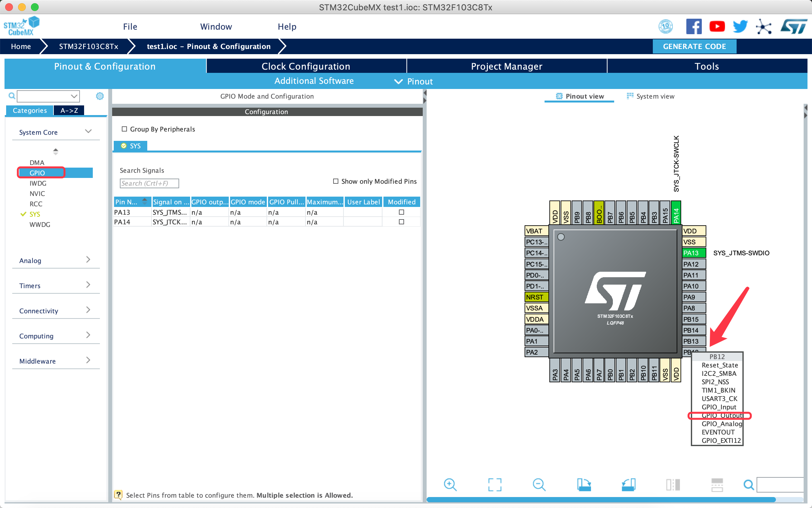Click the ST company logo

tap(794, 26)
